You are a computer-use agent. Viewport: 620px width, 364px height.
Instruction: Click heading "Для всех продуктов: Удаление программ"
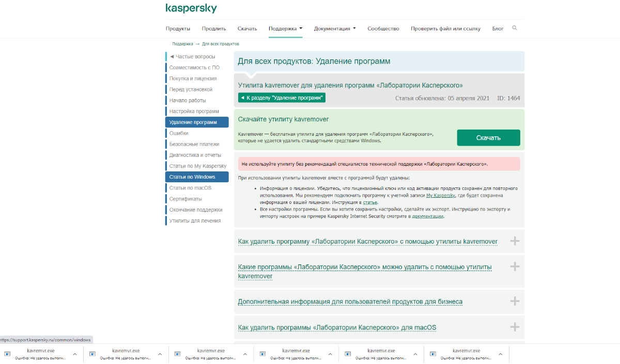pos(314,61)
